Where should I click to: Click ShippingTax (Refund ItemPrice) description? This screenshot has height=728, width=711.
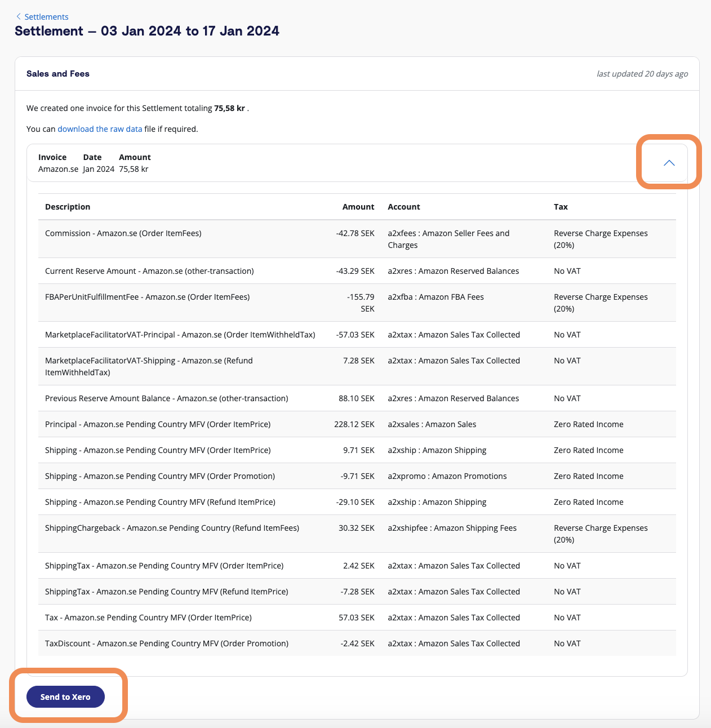pos(166,592)
